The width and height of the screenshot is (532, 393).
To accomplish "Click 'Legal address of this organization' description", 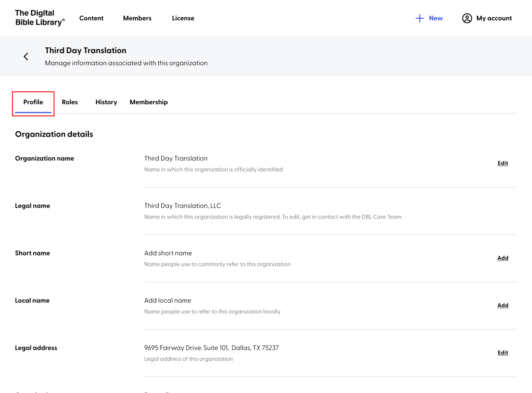I will click(188, 359).
